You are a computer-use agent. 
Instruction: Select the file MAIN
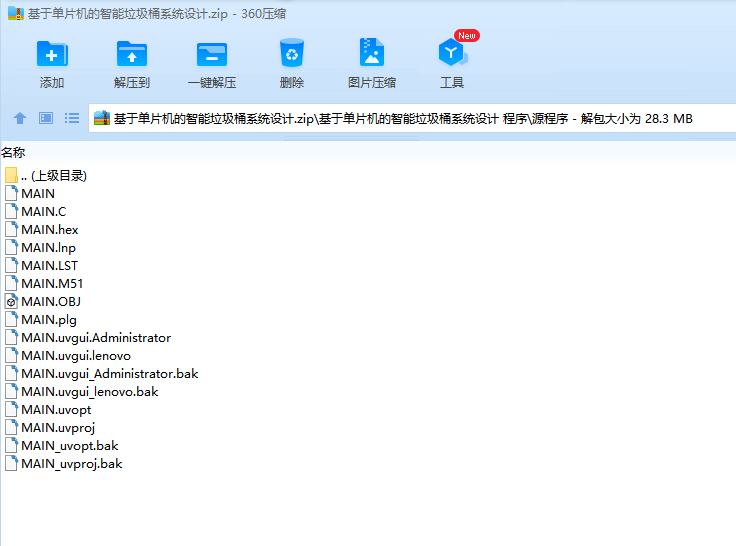[x=30, y=193]
